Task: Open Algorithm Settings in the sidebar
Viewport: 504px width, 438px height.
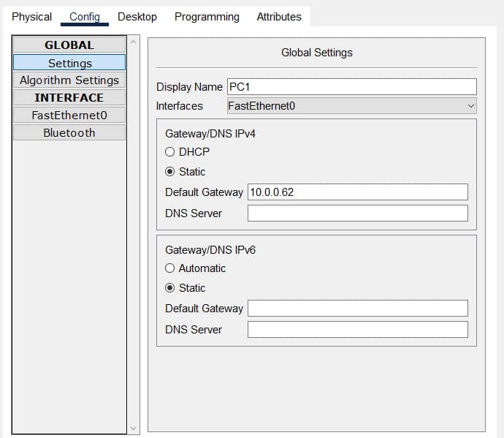Action: click(x=69, y=80)
